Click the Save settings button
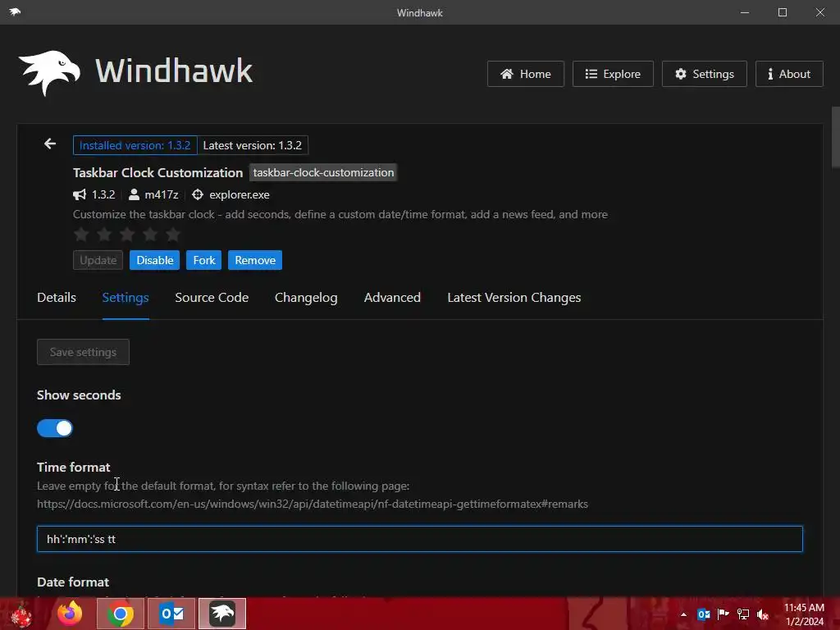Image resolution: width=840 pixels, height=630 pixels. coord(83,352)
